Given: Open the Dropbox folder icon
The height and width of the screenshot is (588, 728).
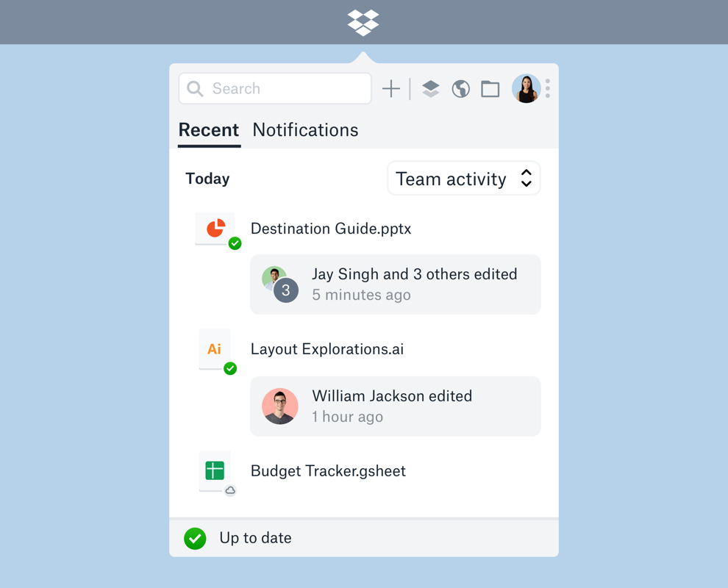Looking at the screenshot, I should 490,89.
